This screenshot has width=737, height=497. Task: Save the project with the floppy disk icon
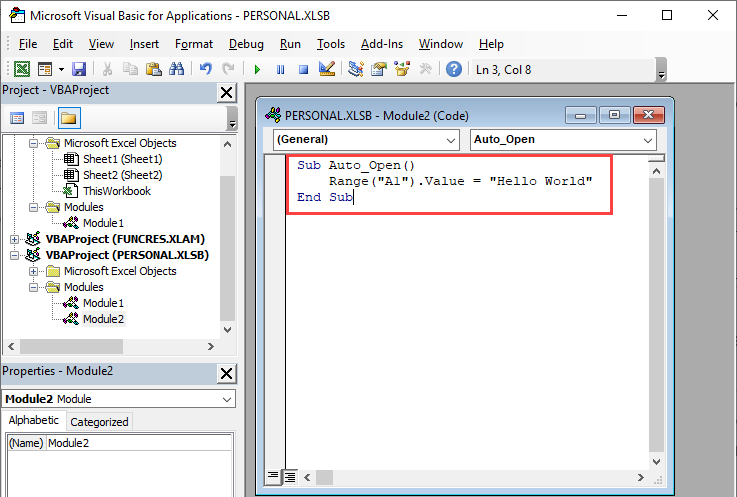(78, 69)
